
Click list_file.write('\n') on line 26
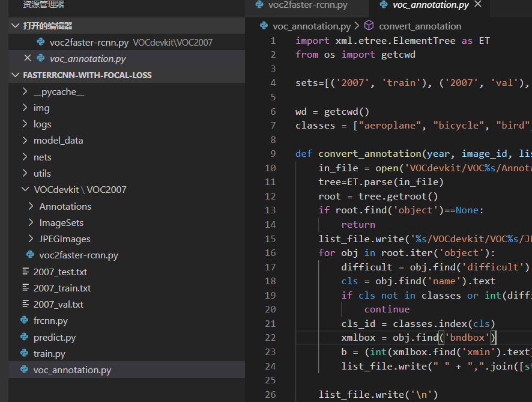click(x=378, y=394)
